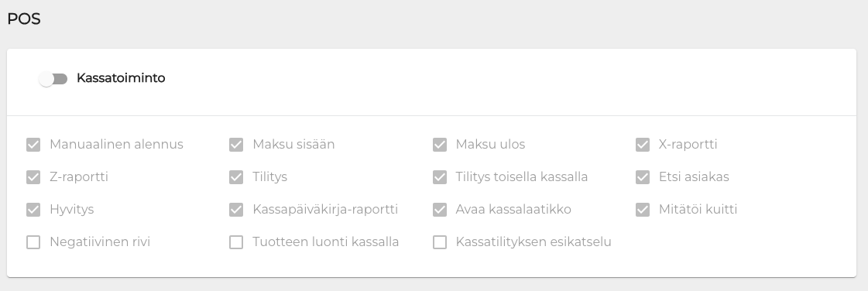The width and height of the screenshot is (868, 291).
Task: Click the POS section heading
Action: coord(24,19)
